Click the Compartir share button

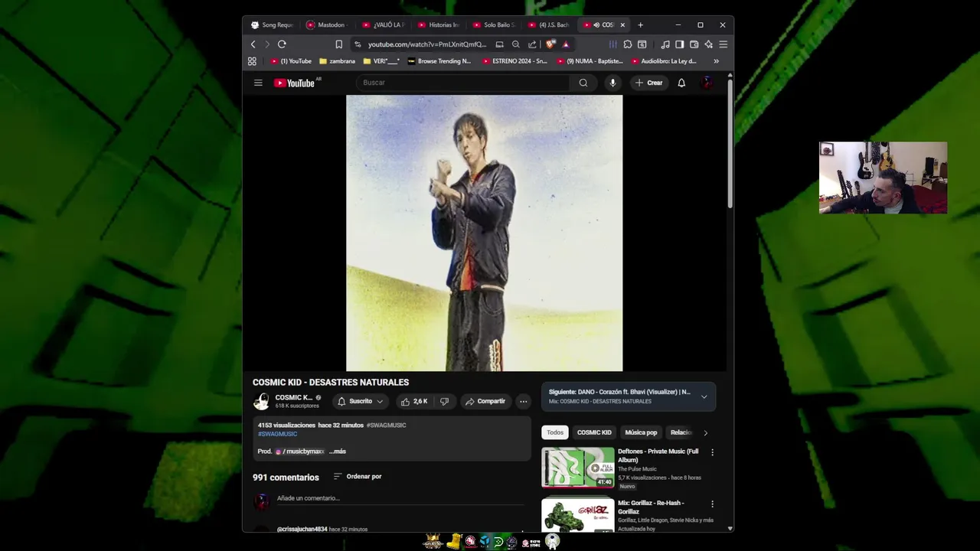pos(485,401)
